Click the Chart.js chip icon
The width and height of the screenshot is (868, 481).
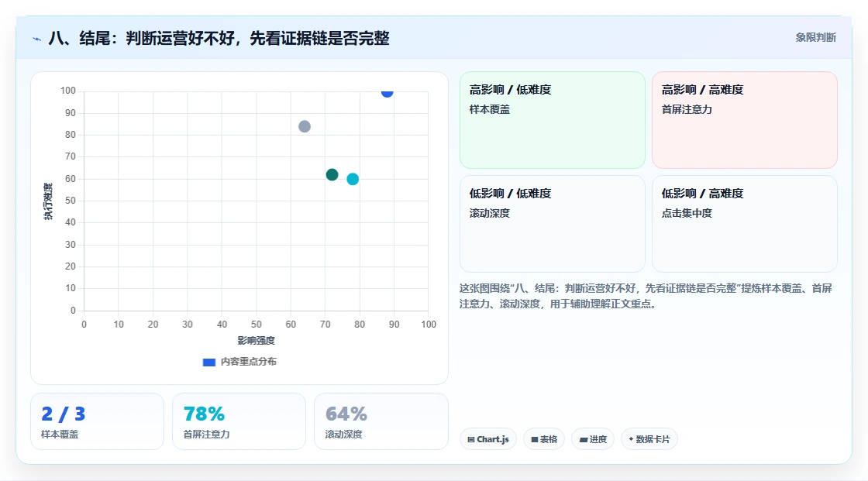tap(471, 439)
